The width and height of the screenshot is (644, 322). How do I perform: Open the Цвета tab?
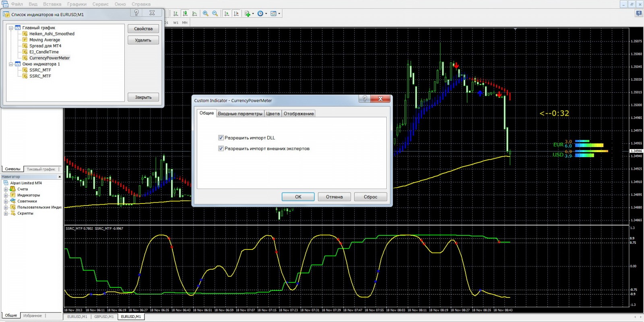273,114
